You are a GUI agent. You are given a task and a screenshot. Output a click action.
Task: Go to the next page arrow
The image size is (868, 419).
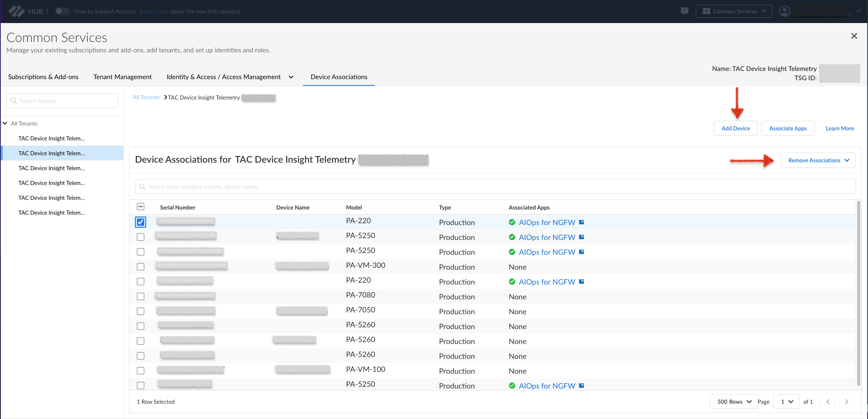(846, 402)
